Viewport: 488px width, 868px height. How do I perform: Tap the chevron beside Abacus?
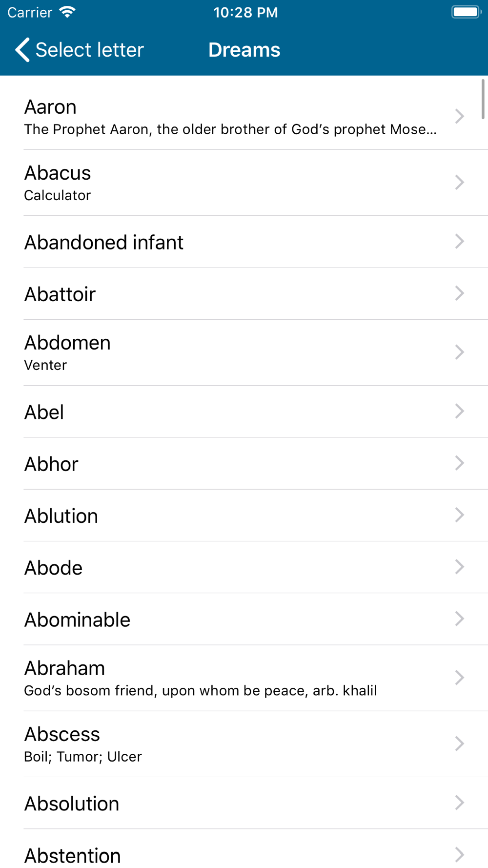coord(459,182)
